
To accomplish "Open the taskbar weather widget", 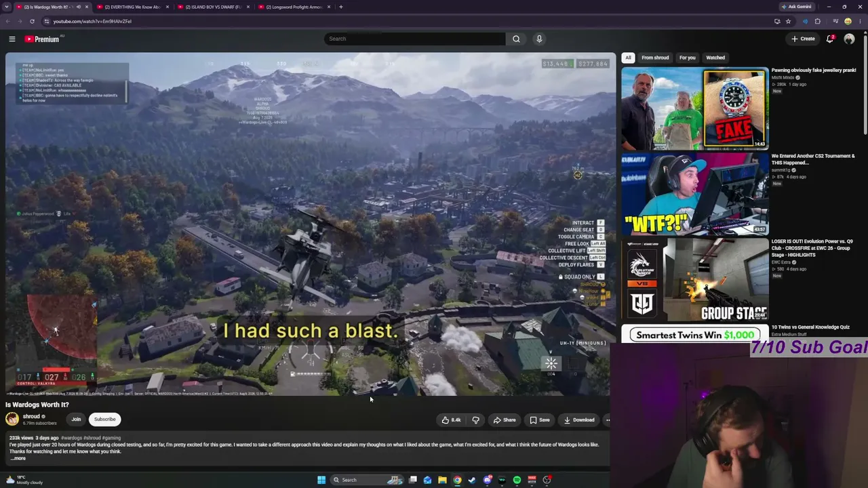I will pyautogui.click(x=24, y=480).
